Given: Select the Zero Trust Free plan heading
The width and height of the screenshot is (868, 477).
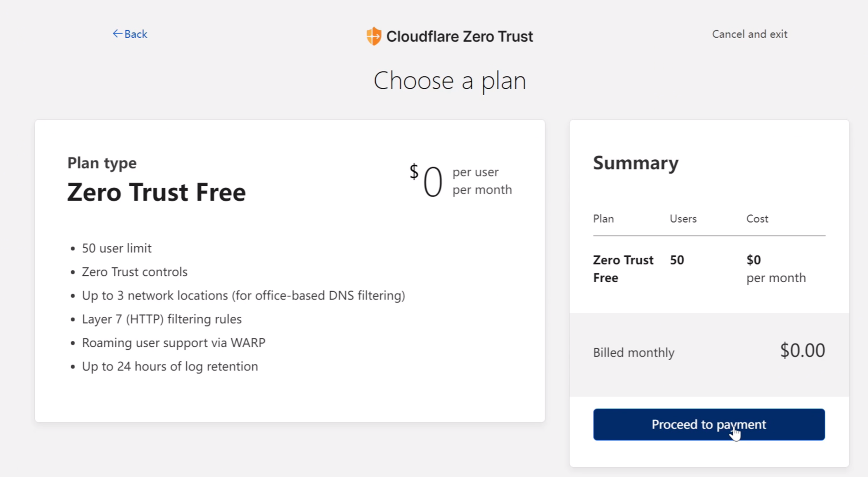Looking at the screenshot, I should 156,192.
